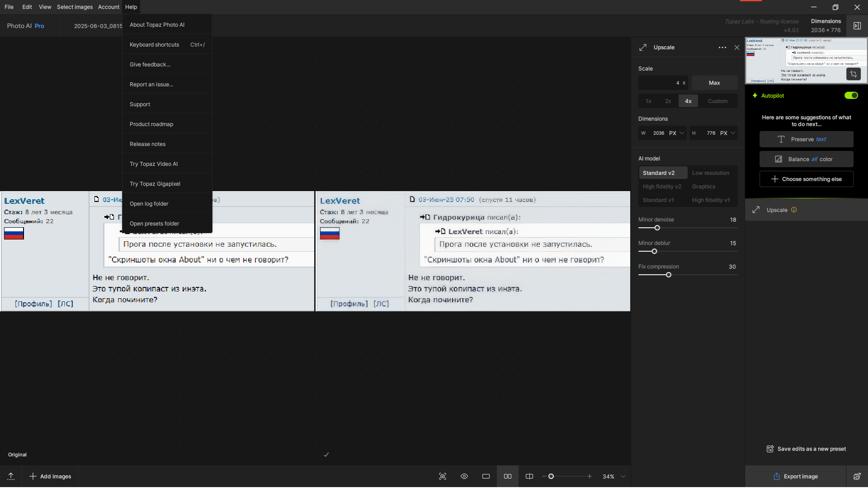Select single image view
This screenshot has width=868, height=488.
[486, 476]
